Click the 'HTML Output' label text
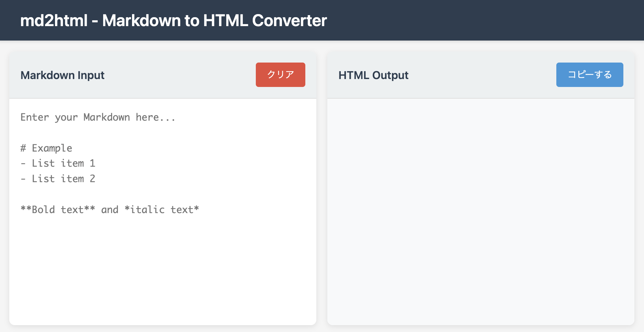The height and width of the screenshot is (332, 644). (x=373, y=75)
